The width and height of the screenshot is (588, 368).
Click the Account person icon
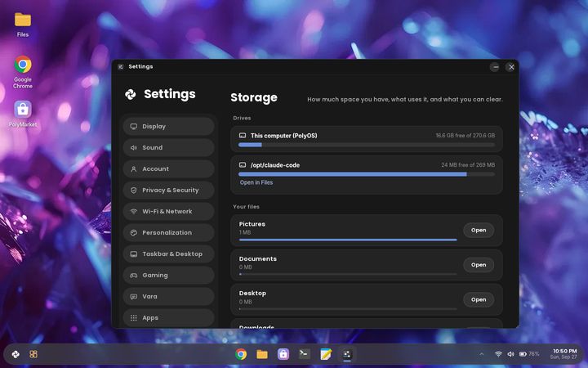coord(133,169)
